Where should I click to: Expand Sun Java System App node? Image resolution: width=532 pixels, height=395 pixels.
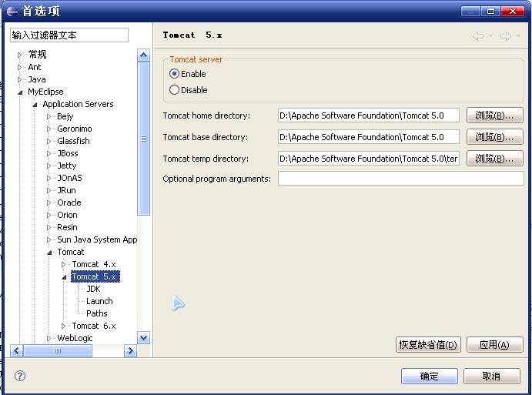coord(49,240)
